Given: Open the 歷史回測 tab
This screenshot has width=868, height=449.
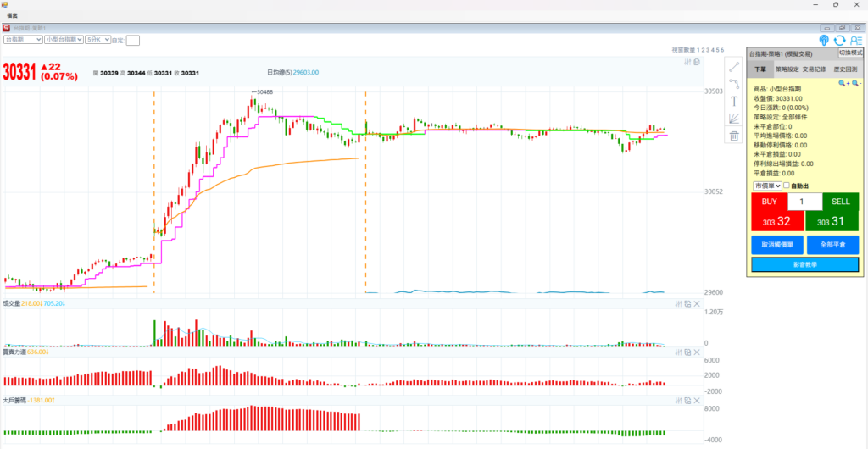Looking at the screenshot, I should (x=845, y=69).
